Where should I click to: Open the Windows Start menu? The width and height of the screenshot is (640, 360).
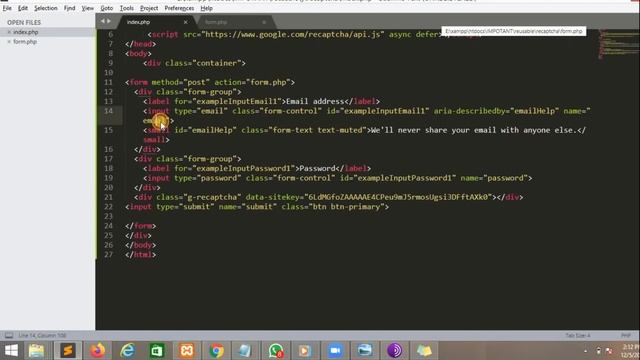click(x=11, y=351)
